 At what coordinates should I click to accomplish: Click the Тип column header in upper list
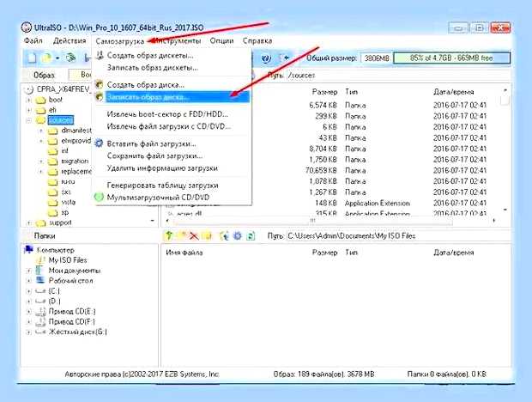tap(351, 92)
